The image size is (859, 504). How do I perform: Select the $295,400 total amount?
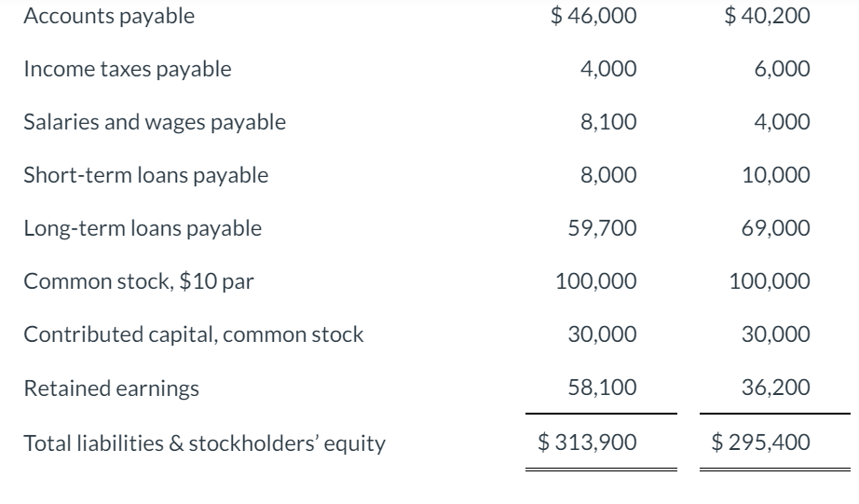[761, 443]
